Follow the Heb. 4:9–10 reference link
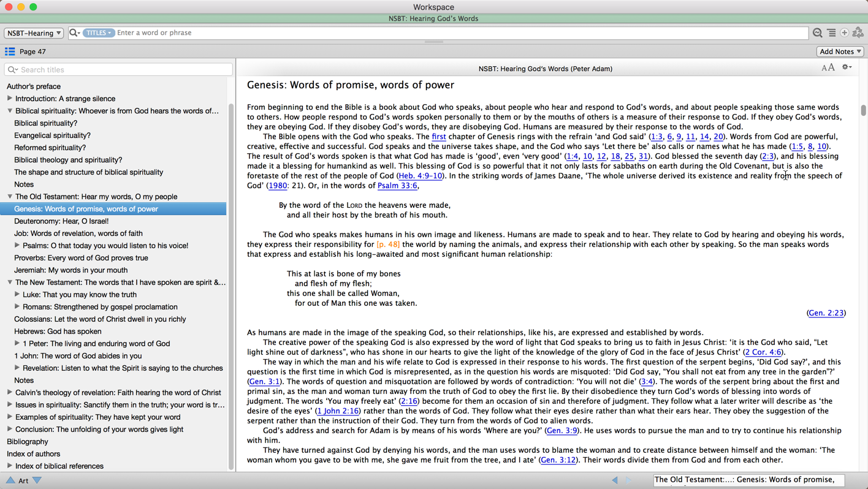The image size is (868, 489). click(421, 176)
